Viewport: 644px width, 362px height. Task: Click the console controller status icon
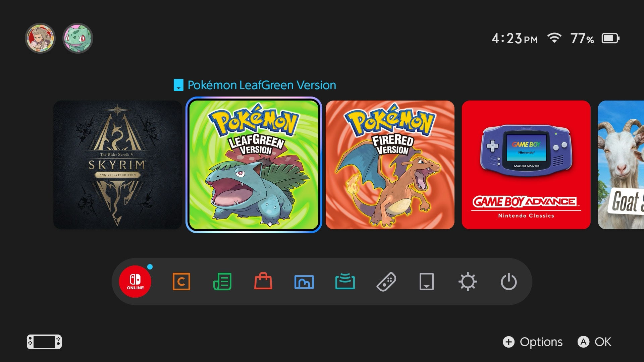tap(44, 342)
